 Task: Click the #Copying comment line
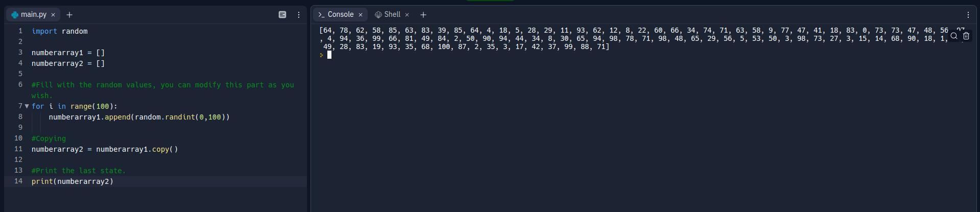[x=49, y=138]
